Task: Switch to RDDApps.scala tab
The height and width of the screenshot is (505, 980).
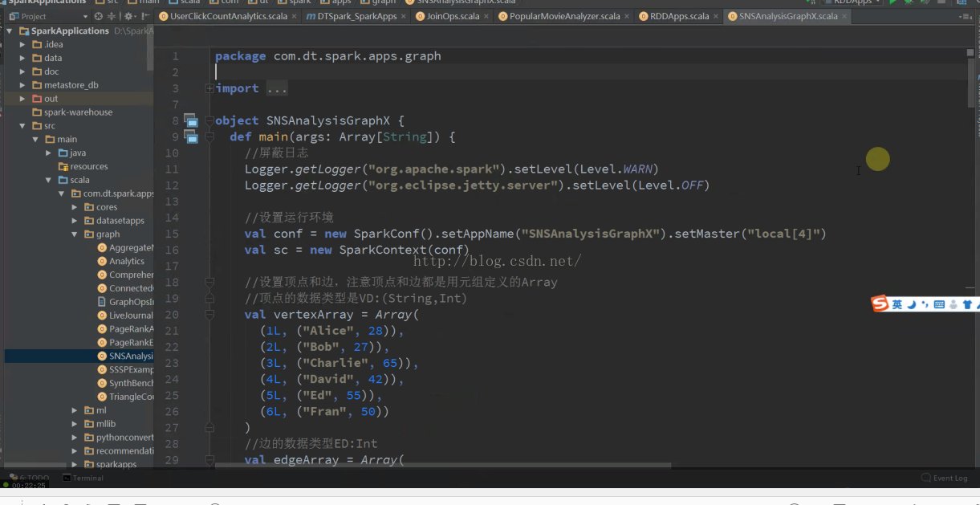Action: 680,16
